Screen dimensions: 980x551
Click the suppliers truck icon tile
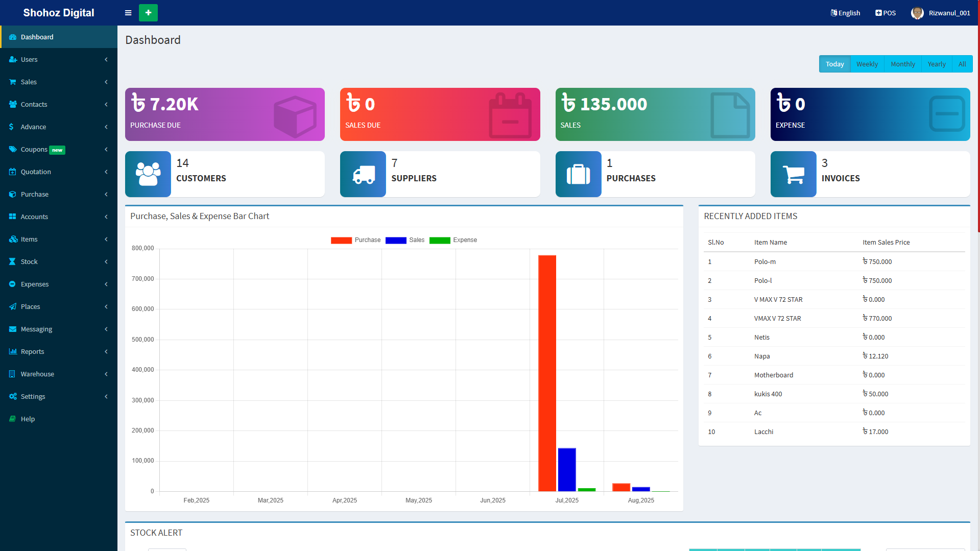[363, 174]
